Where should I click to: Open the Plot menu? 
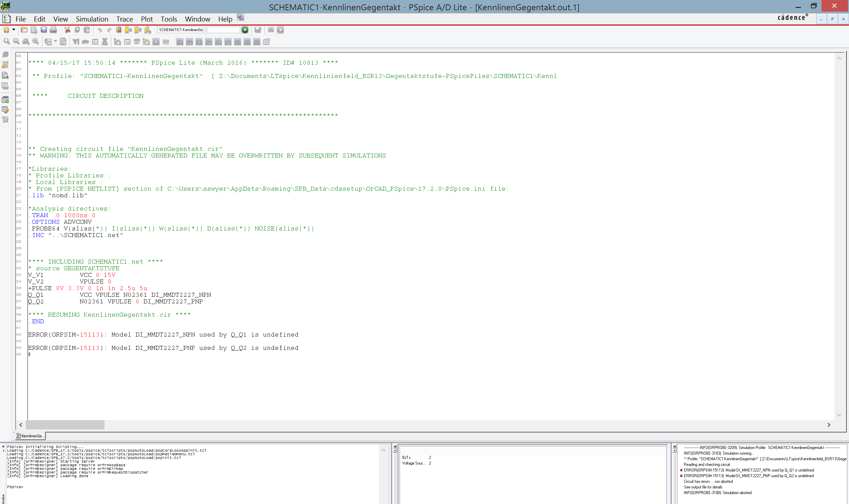[147, 19]
